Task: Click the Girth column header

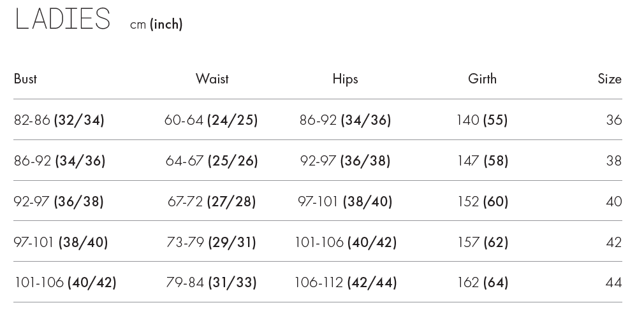Action: tap(482, 79)
